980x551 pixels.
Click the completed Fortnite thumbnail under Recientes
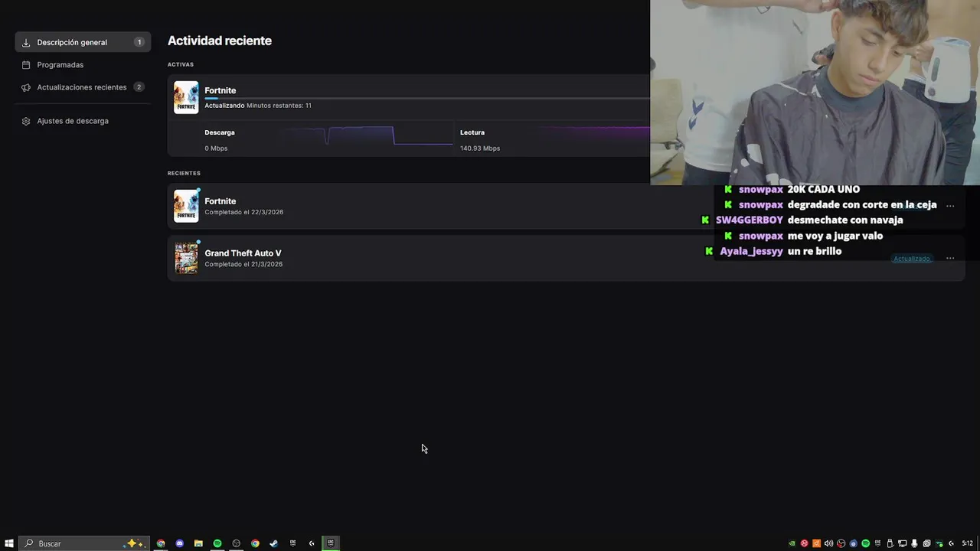[x=186, y=206]
